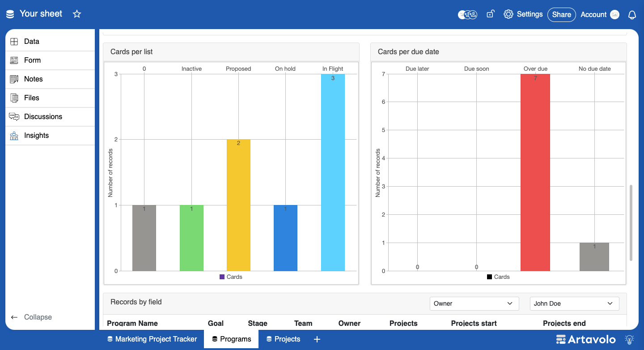Click the Goal column header

(x=216, y=323)
